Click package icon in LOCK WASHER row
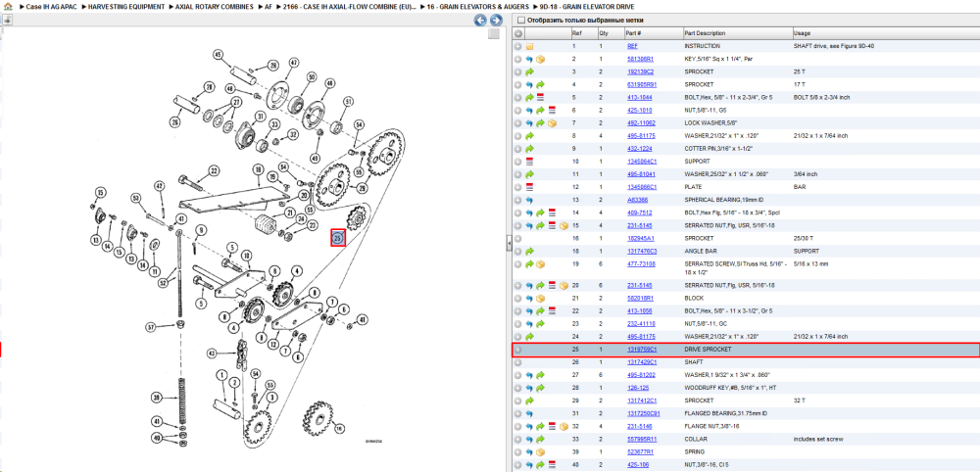Image resolution: width=980 pixels, height=472 pixels. click(x=552, y=123)
